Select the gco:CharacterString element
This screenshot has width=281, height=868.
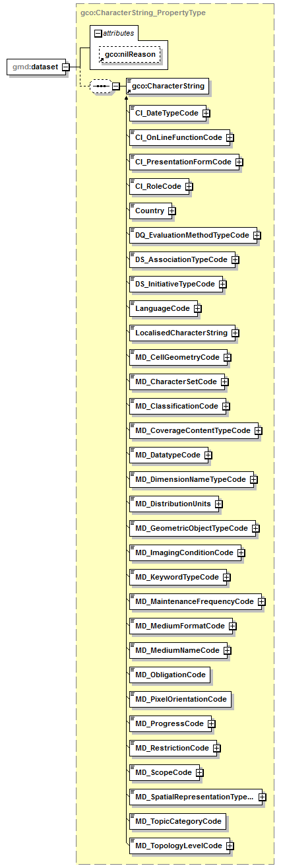[x=167, y=86]
